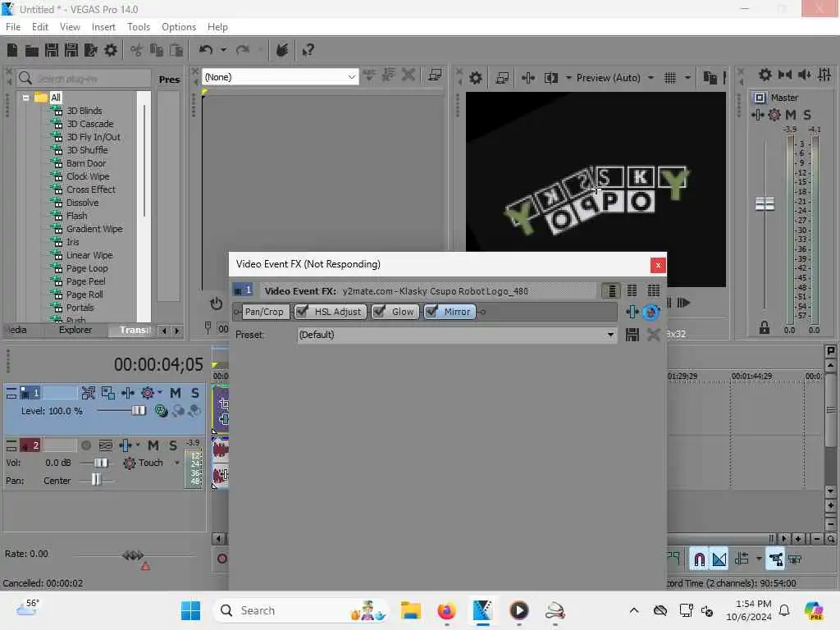Click the Split Screen View icon
Image resolution: width=840 pixels, height=630 pixels.
point(550,78)
